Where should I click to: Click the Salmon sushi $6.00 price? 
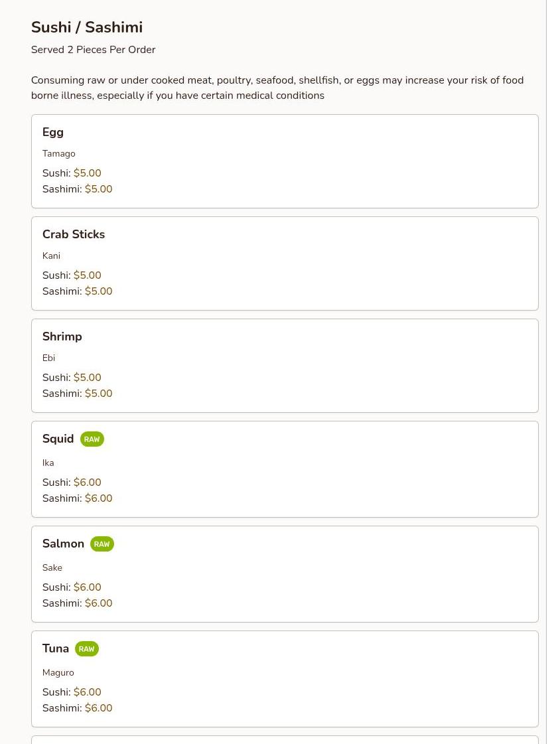pyautogui.click(x=88, y=587)
